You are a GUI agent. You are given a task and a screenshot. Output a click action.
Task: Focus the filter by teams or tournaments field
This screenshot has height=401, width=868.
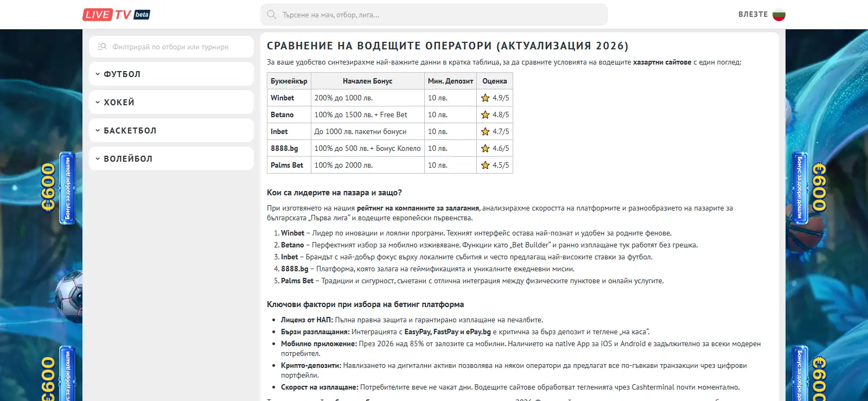pos(171,47)
